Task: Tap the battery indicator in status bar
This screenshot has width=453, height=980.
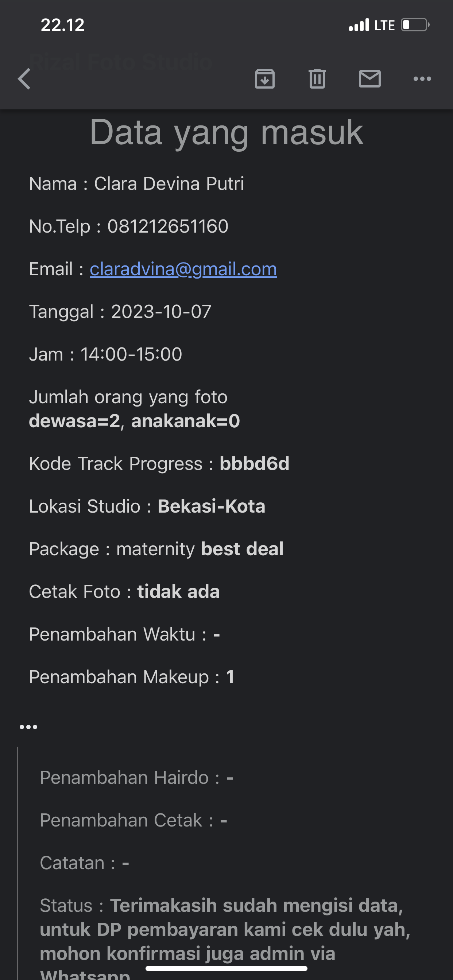Action: tap(415, 25)
